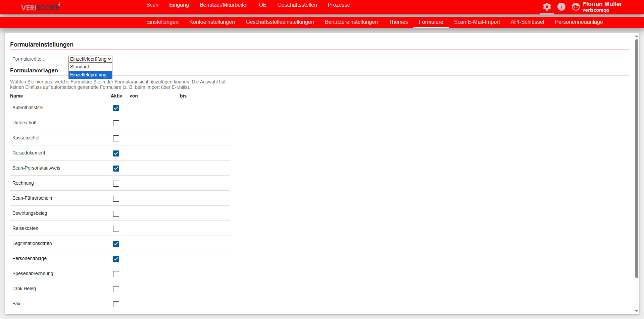Click the info circle icon
This screenshot has height=319, width=644.
[x=561, y=7]
